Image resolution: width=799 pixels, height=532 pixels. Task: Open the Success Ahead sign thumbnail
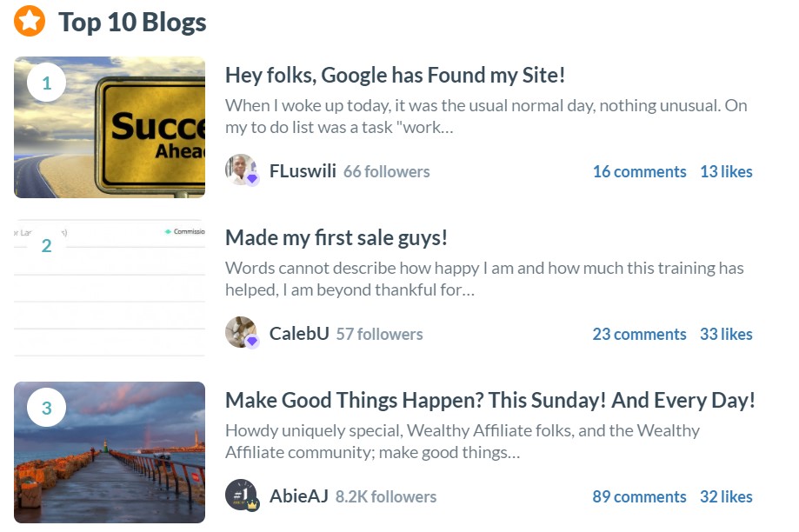[x=110, y=127]
